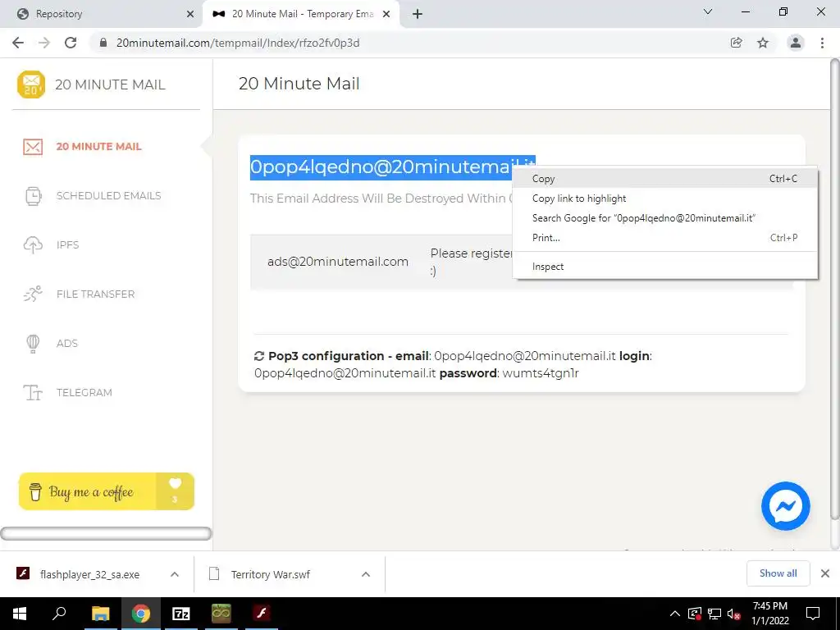The height and width of the screenshot is (630, 840).
Task: Click the 20 Minute Mail logo icon
Action: click(31, 84)
